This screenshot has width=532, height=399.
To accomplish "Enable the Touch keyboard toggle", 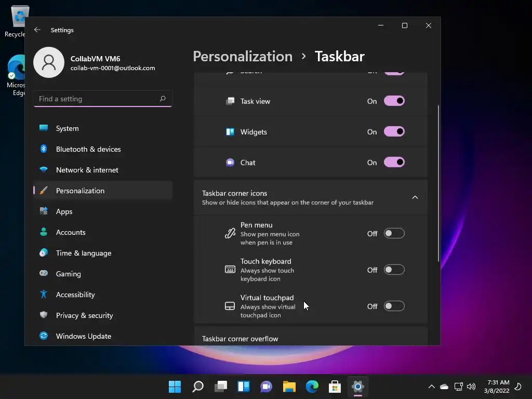I will [394, 270].
